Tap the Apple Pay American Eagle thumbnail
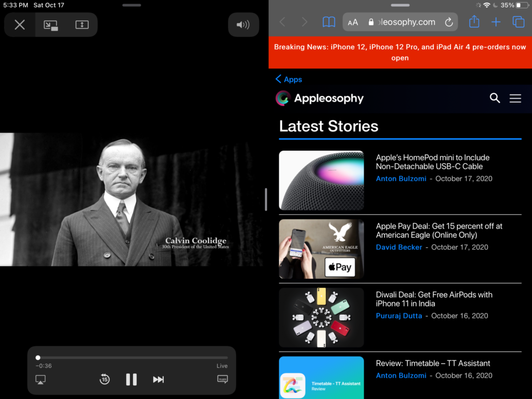This screenshot has height=399, width=532. point(321,249)
